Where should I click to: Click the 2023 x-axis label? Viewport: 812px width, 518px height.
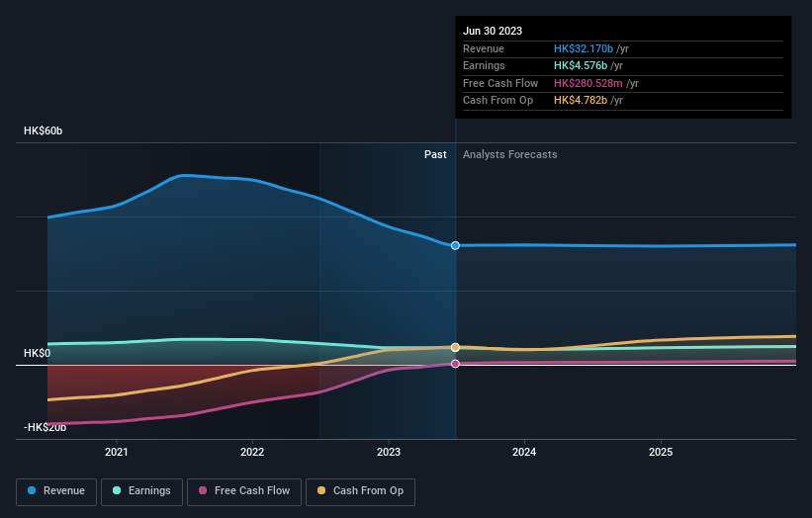point(389,452)
